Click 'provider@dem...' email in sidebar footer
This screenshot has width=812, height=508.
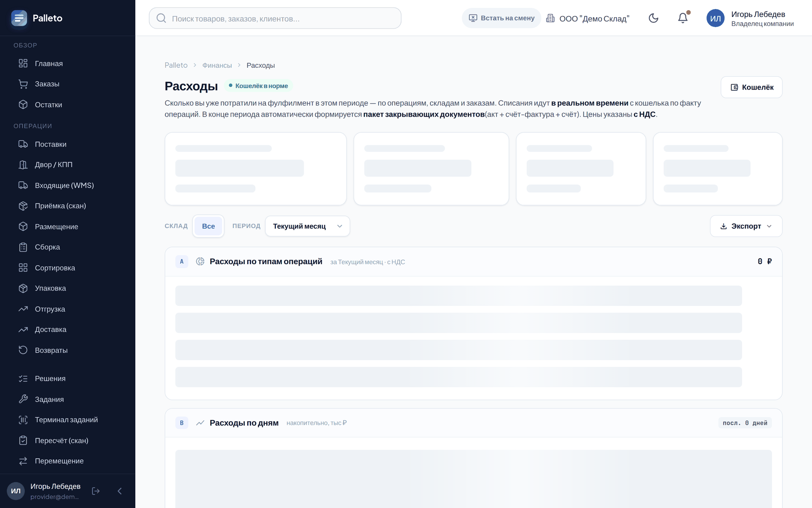pos(55,497)
